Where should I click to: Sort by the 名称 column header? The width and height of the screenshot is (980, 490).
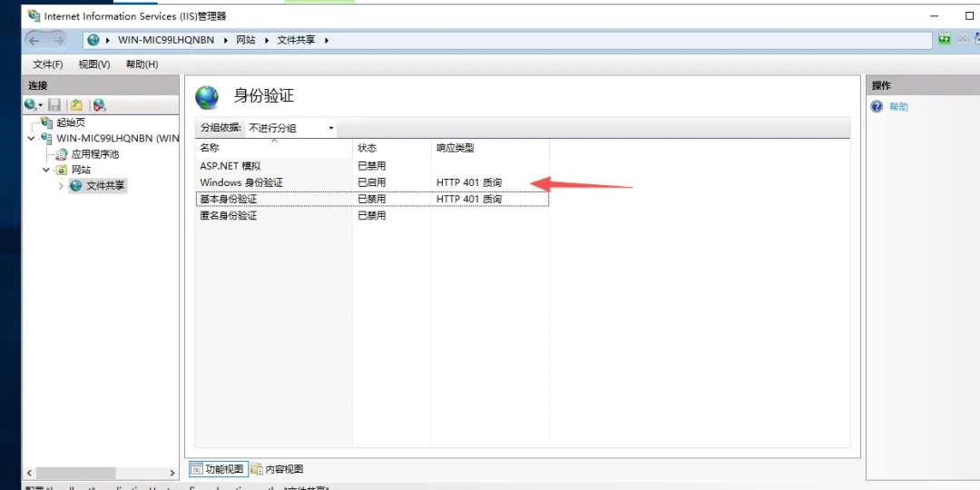274,148
